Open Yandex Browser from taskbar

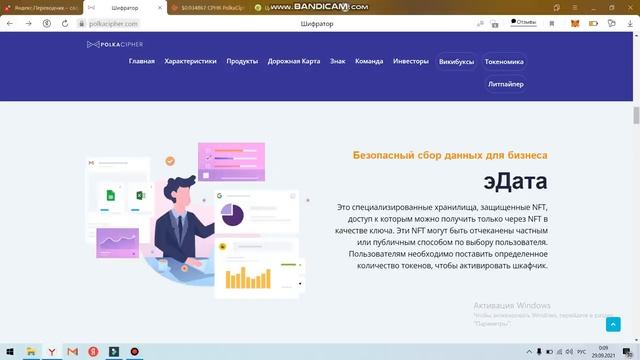click(x=52, y=351)
